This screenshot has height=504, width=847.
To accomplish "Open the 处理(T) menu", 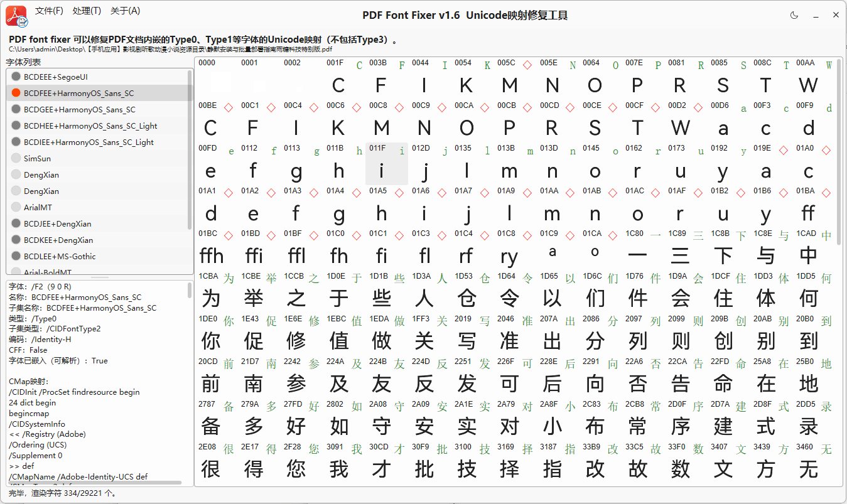I will (87, 11).
